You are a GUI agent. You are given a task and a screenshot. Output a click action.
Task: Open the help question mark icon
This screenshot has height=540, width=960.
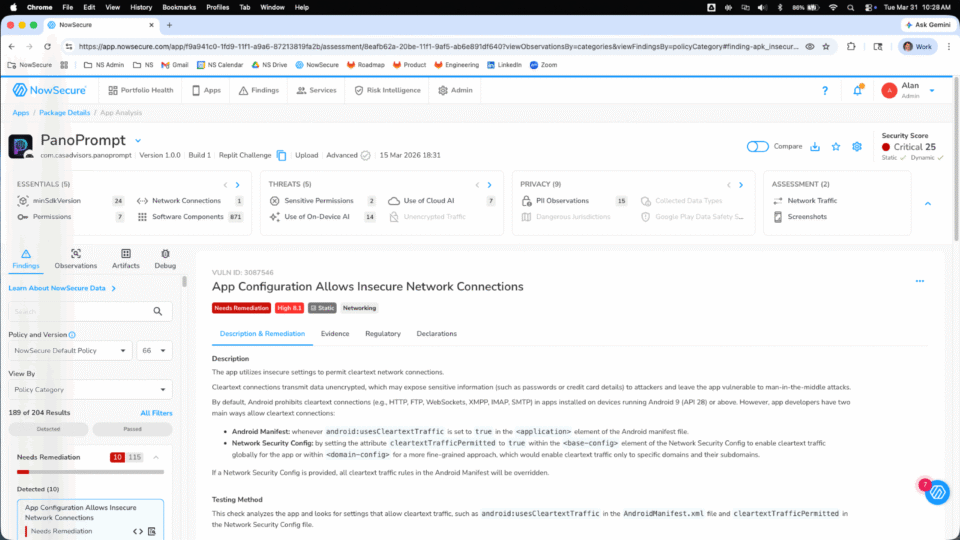click(825, 91)
